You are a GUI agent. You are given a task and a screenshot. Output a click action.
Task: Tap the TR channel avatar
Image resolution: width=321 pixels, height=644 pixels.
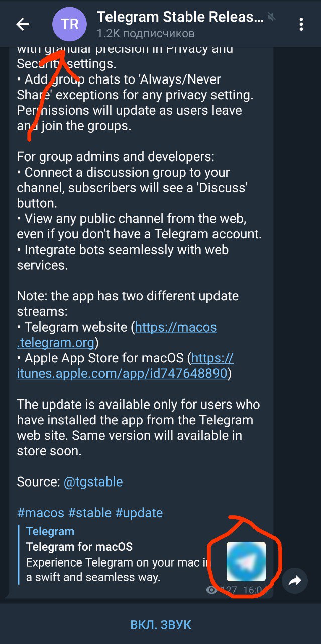[70, 24]
